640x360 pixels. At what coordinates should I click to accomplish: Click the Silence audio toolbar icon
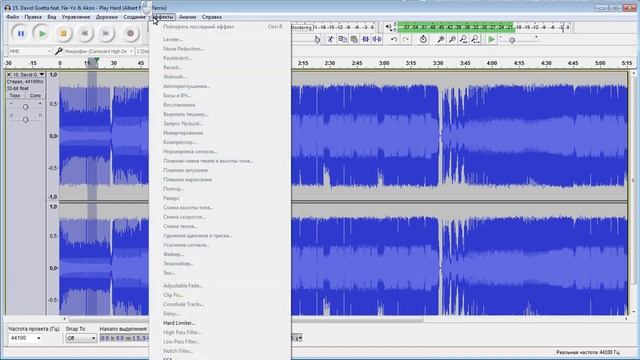click(x=377, y=39)
